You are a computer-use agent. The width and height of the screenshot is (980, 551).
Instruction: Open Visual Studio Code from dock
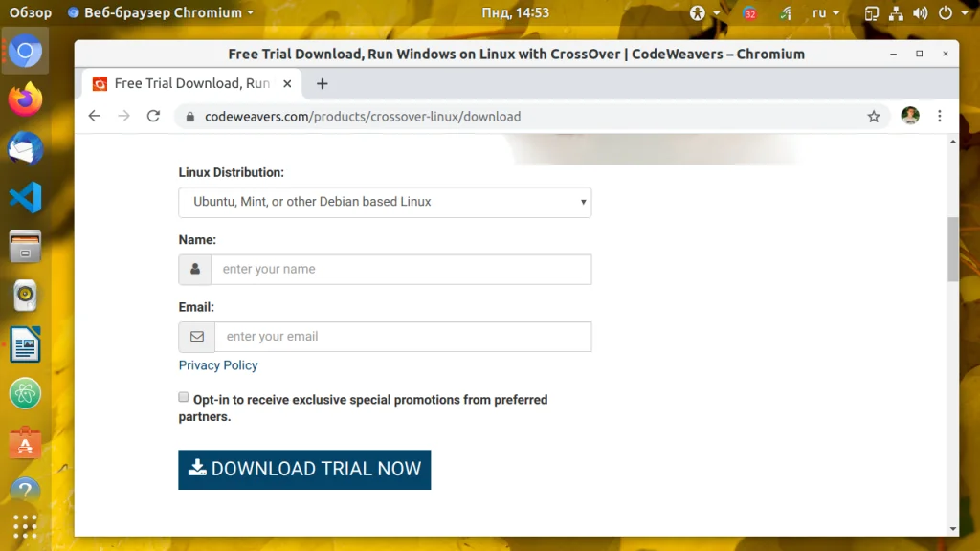click(25, 197)
